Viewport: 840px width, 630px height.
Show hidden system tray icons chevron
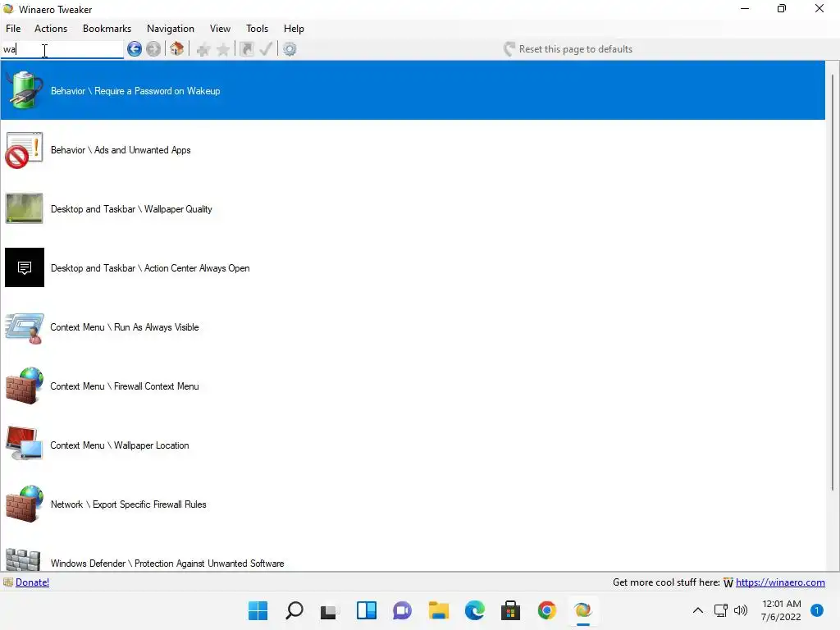pyautogui.click(x=697, y=610)
